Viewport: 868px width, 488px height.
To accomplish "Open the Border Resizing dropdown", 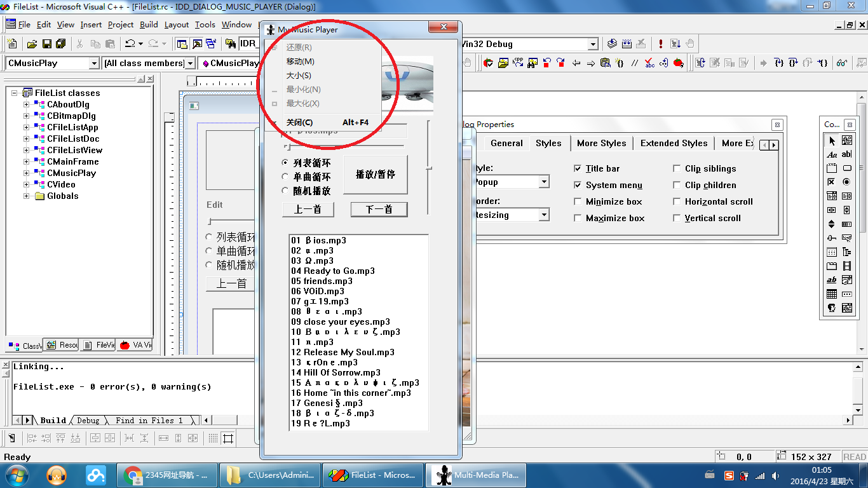I will (x=544, y=215).
